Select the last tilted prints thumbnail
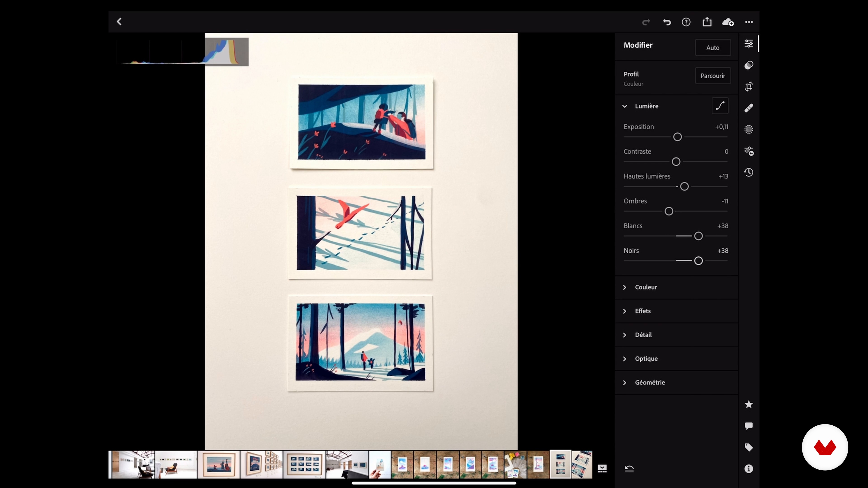This screenshot has height=488, width=868. click(x=582, y=465)
